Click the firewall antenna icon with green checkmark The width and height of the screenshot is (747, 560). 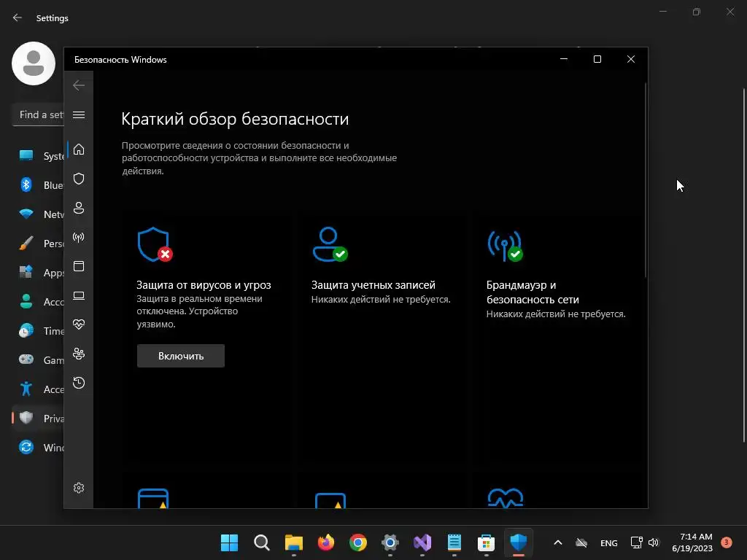(505, 246)
